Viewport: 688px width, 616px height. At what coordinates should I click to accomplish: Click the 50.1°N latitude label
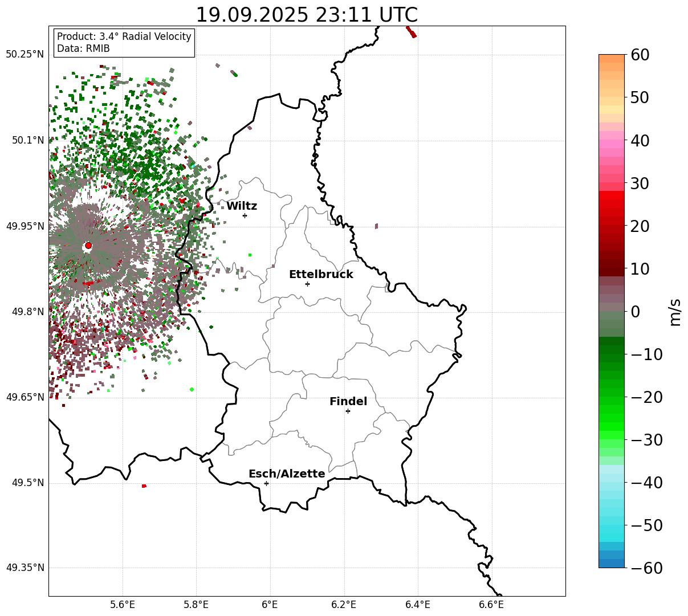tap(27, 140)
